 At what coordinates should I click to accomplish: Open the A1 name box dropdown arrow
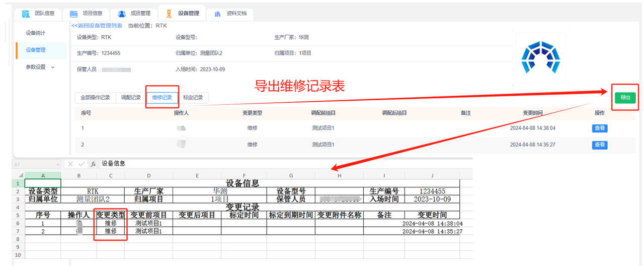[59, 164]
